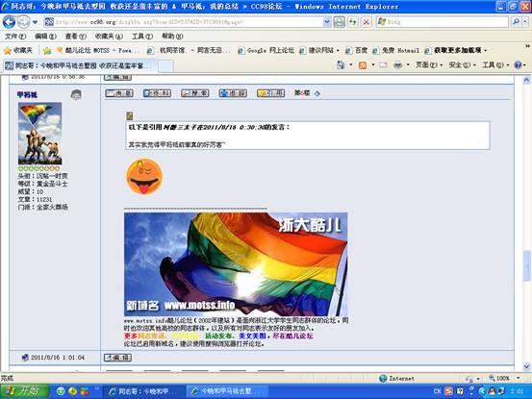The width and height of the screenshot is (532, 399).
Task: Click the page scrollbar down arrow
Action: point(526,366)
